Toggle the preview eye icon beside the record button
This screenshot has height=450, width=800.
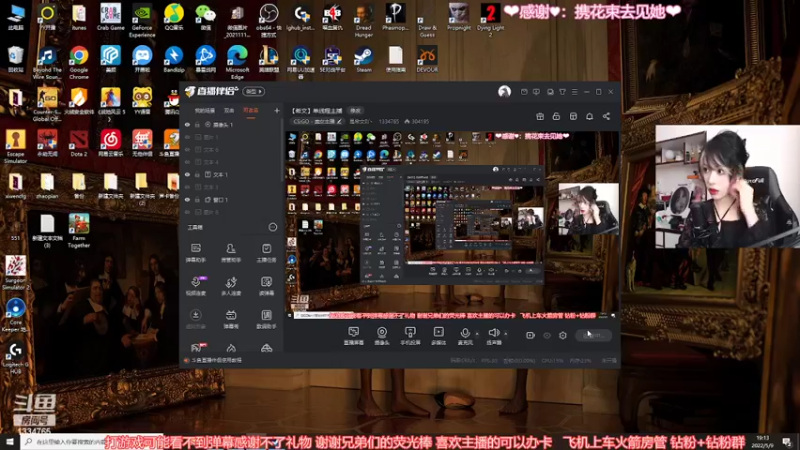click(547, 335)
